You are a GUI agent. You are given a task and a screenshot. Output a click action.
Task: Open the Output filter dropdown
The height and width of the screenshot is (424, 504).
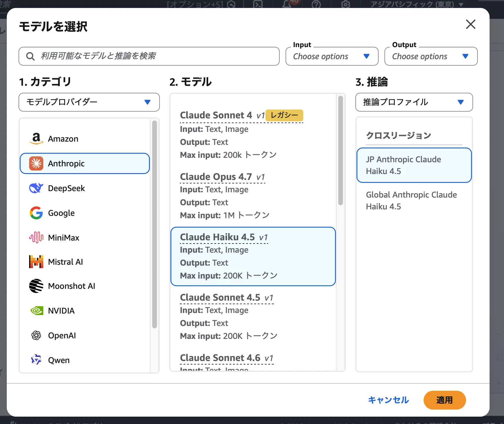pyautogui.click(x=431, y=56)
